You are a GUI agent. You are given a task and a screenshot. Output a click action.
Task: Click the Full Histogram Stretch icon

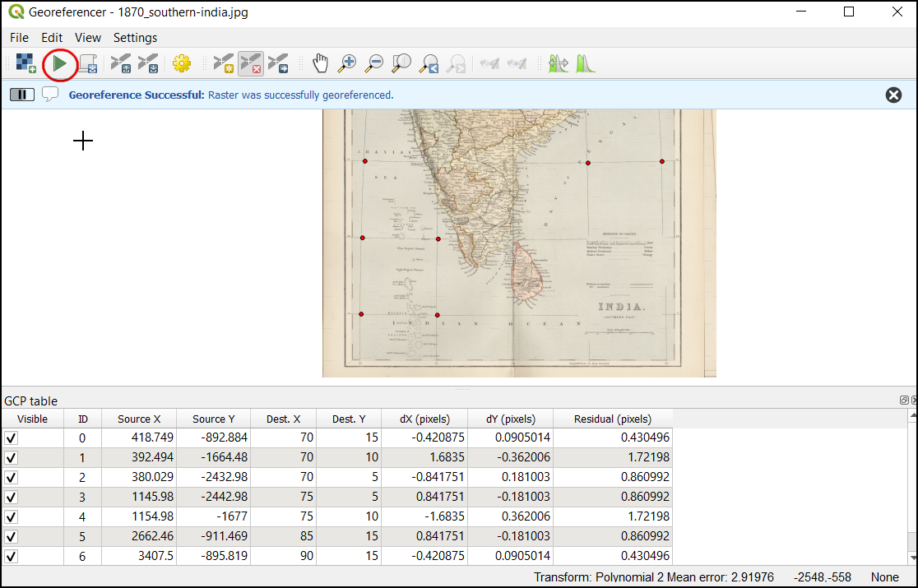pos(585,63)
